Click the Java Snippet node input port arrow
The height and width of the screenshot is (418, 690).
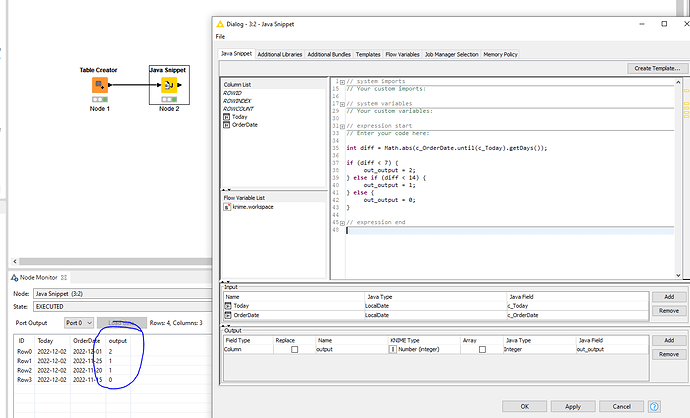point(159,85)
